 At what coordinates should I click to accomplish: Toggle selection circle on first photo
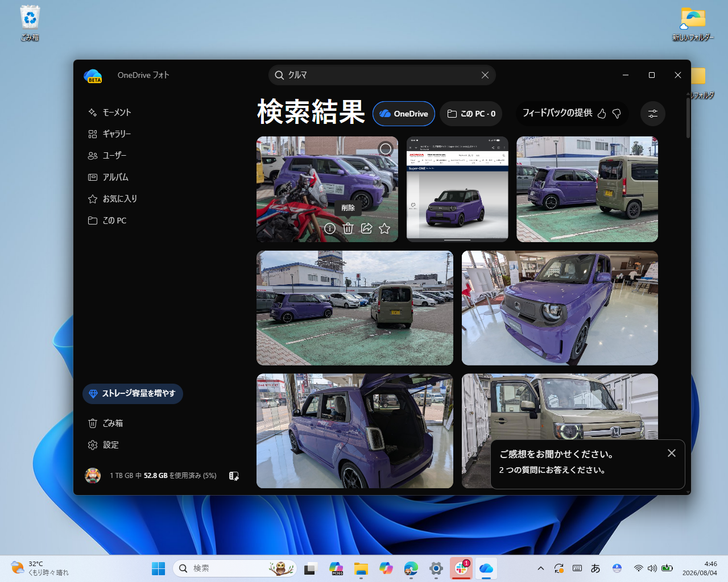point(386,149)
